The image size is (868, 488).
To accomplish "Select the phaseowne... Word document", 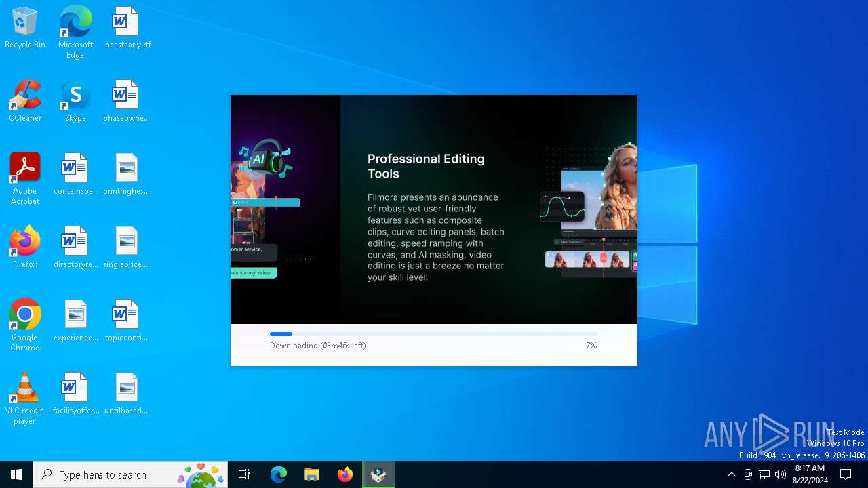I will tap(126, 102).
